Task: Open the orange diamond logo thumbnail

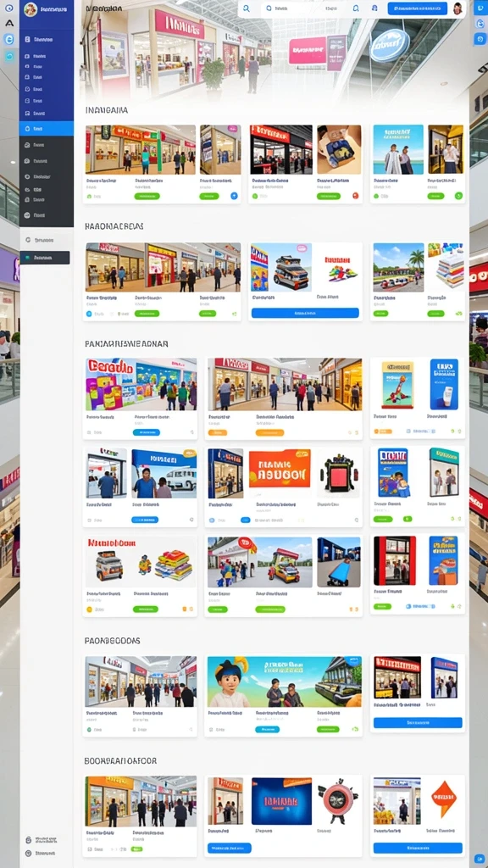Action: [x=446, y=799]
